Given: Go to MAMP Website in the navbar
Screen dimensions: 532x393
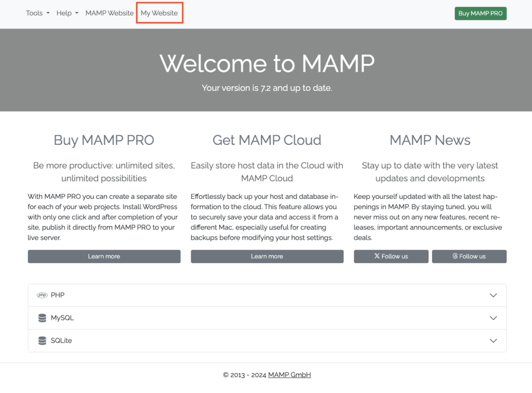Looking at the screenshot, I should tap(110, 13).
